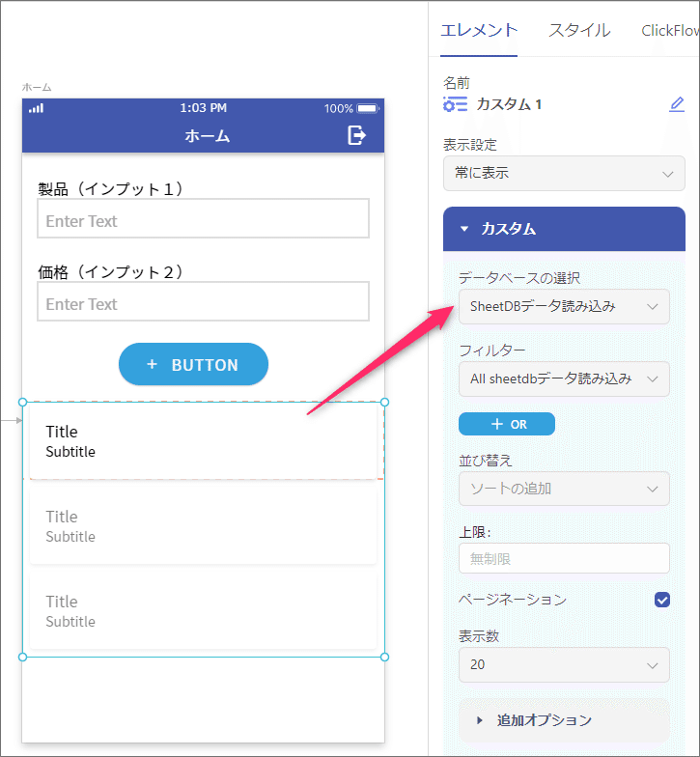700x757 pixels.
Task: Open the ソートの追加 sort dropdown
Action: tap(564, 489)
